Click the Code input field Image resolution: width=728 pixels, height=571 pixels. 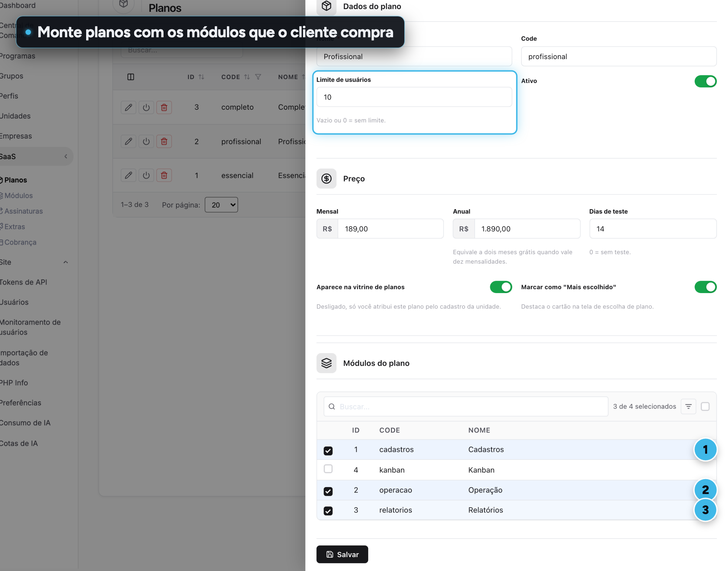618,56
